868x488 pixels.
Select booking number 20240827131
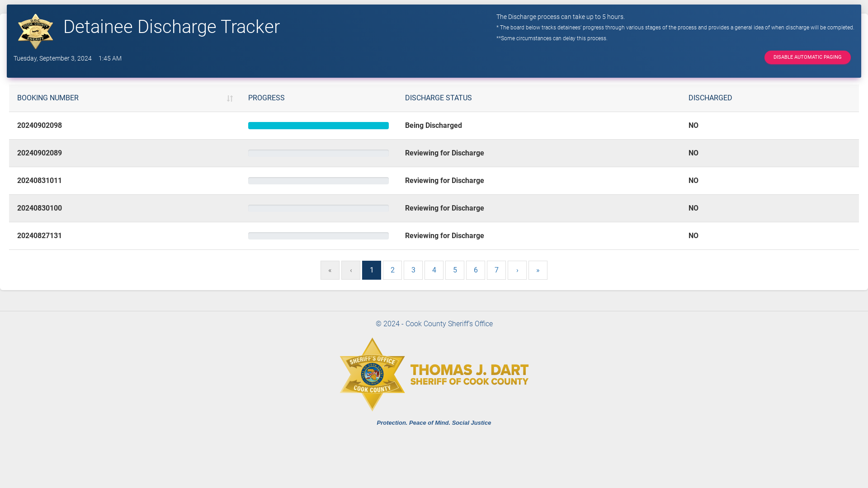tap(39, 236)
